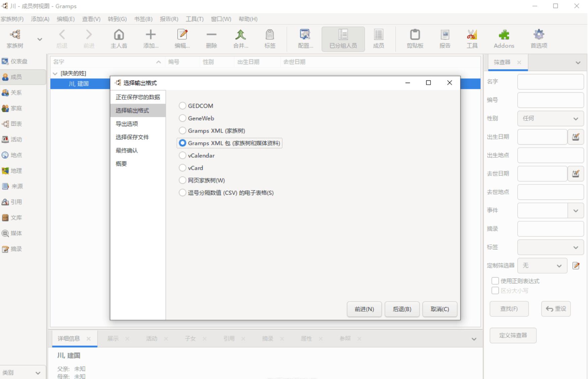The image size is (588, 379).
Task: Go to 摘录 in sidebar
Action: pyautogui.click(x=23, y=249)
